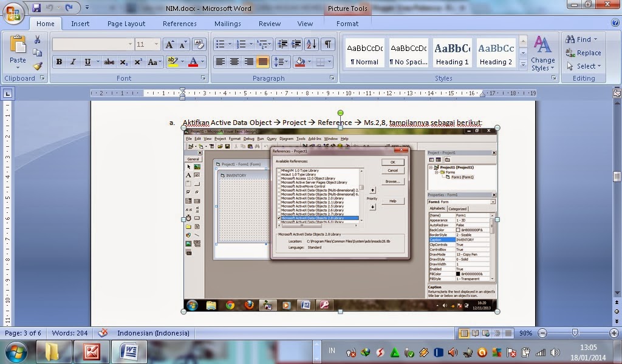Open the Picture Tools Format tab

[x=347, y=24]
